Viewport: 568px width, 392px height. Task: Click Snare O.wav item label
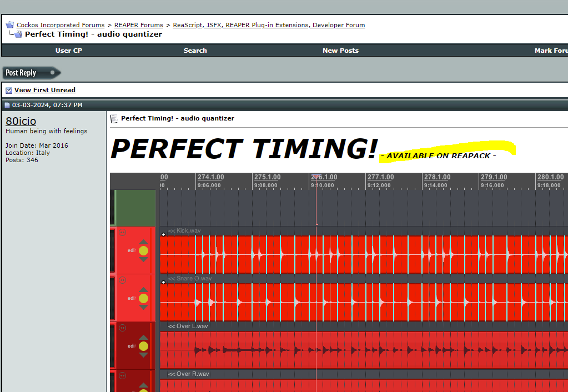[x=190, y=279]
